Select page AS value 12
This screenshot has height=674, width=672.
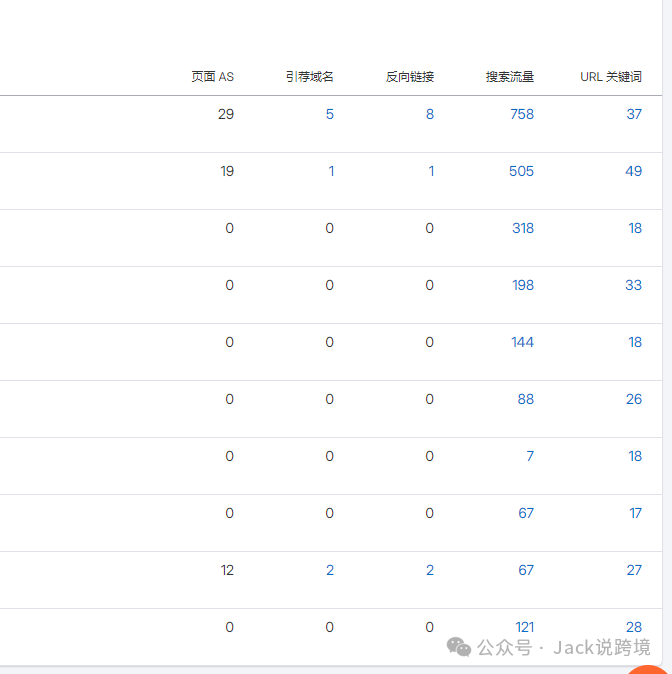(x=227, y=570)
